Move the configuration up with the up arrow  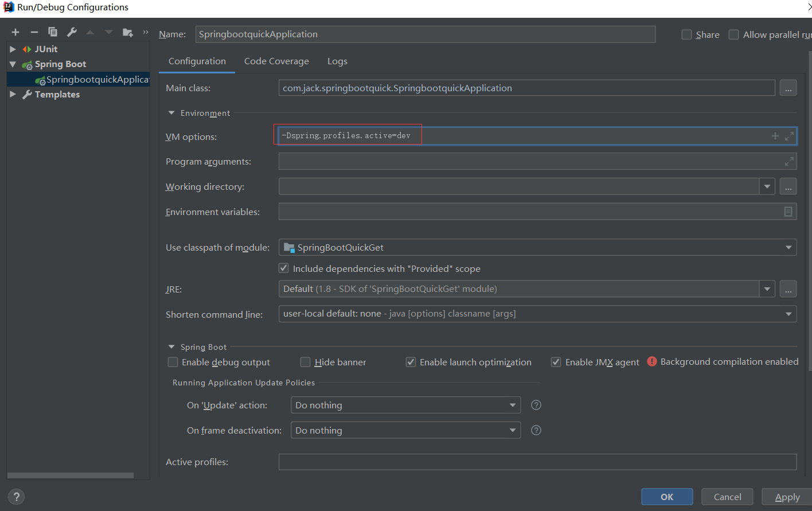(90, 32)
